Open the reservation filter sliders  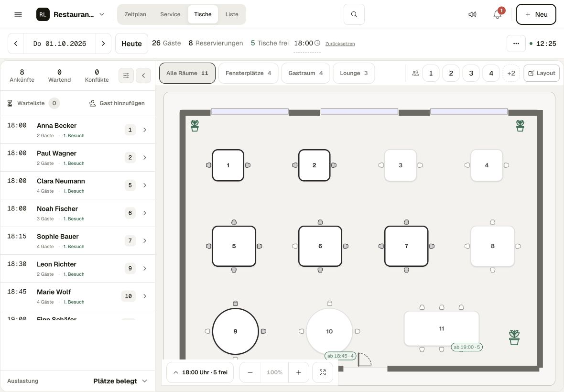point(126,76)
